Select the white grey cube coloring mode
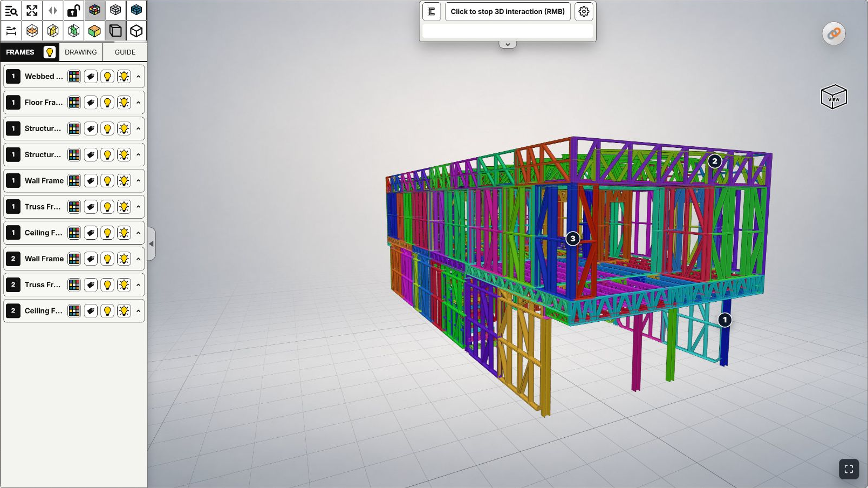Screen dimensions: 868x488 coord(115,10)
